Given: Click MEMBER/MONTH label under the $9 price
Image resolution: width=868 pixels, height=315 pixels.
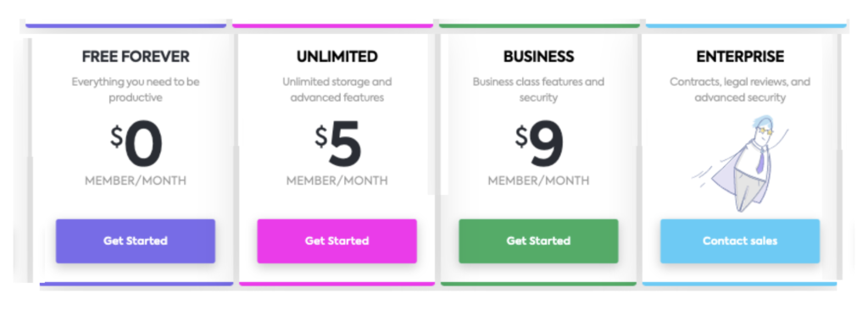Looking at the screenshot, I should (538, 180).
